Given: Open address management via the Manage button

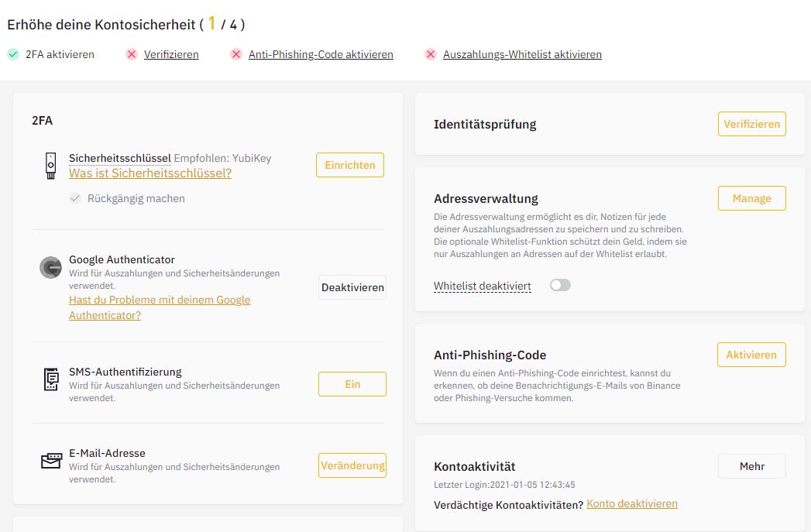Looking at the screenshot, I should click(751, 198).
